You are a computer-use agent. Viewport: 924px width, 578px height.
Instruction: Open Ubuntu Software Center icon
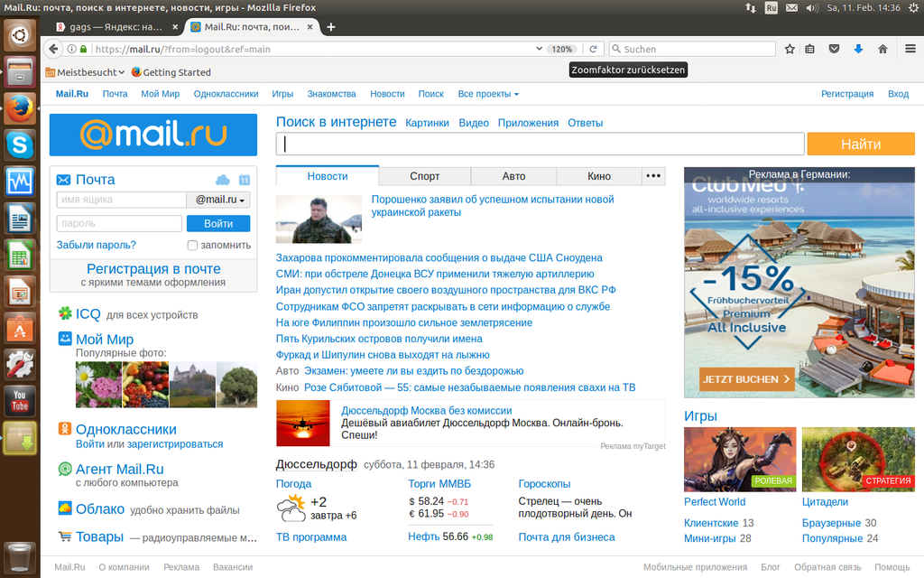20,328
